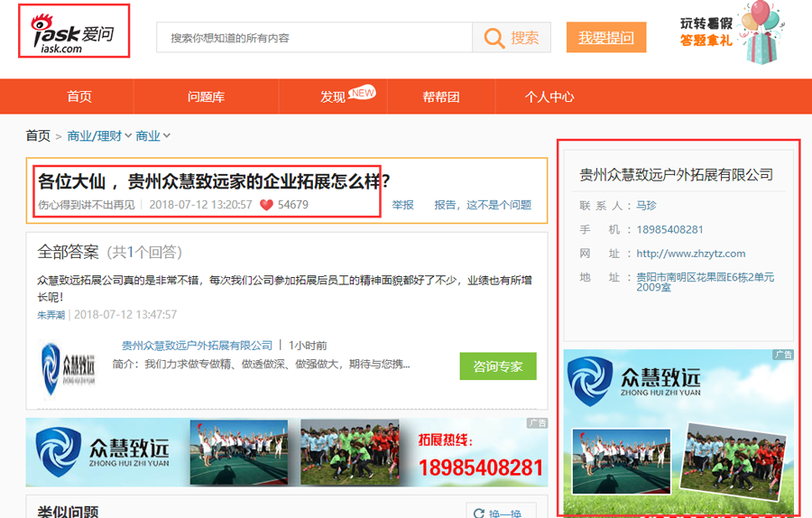Click the NEW badge on 发现
The height and width of the screenshot is (518, 812).
click(362, 92)
